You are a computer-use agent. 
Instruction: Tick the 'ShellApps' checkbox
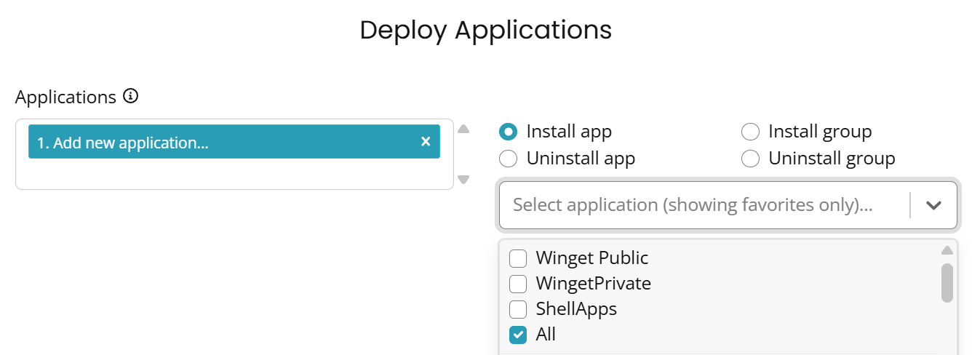tap(518, 309)
